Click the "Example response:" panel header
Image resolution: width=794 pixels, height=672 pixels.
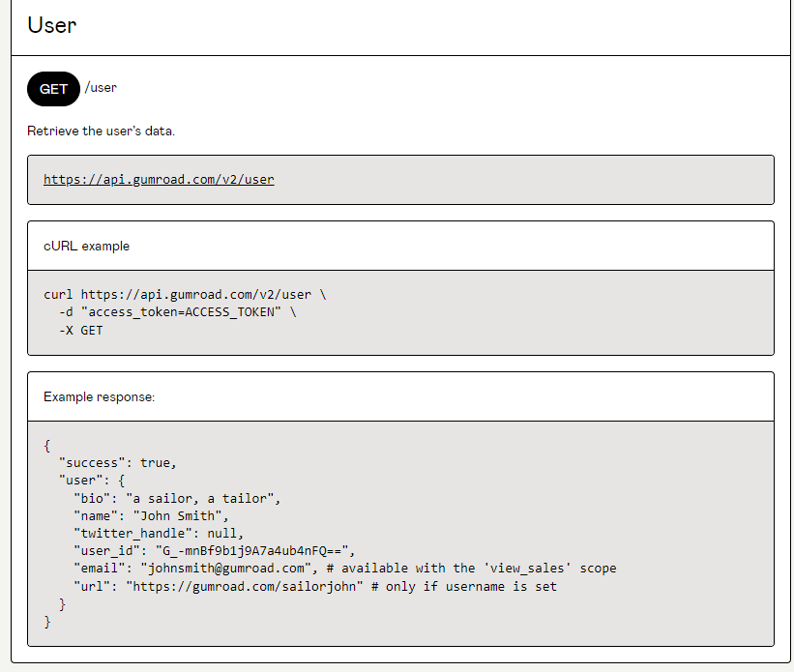coord(400,397)
